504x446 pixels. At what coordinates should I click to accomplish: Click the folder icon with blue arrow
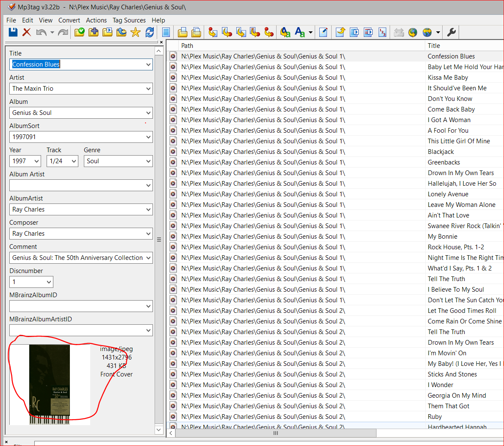click(x=122, y=32)
